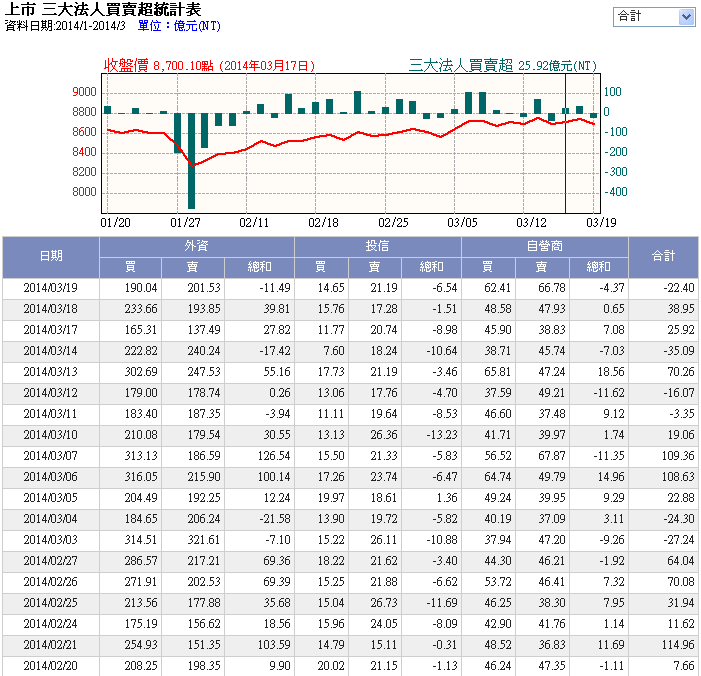Viewport: 701px width, 676px height.
Task: Click the 02/18 x-axis date label
Action: coord(323,223)
